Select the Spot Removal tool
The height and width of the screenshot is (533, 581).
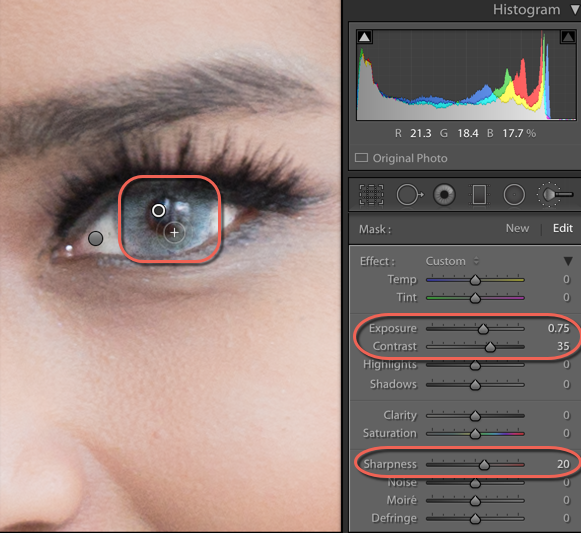(410, 194)
